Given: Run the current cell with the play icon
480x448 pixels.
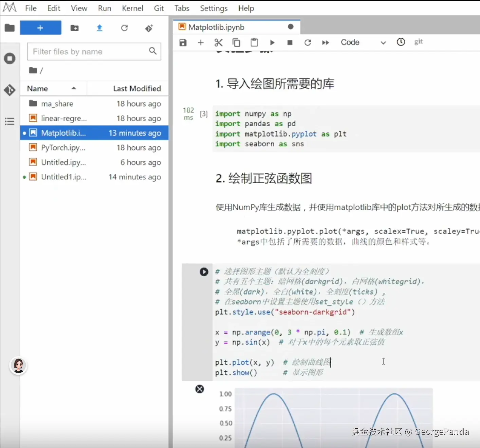Looking at the screenshot, I should 272,42.
